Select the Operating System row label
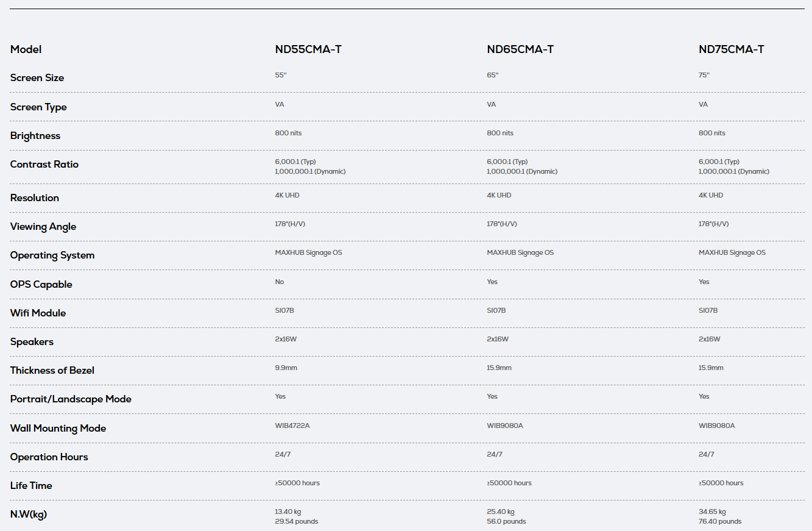The width and height of the screenshot is (812, 531). (x=52, y=255)
